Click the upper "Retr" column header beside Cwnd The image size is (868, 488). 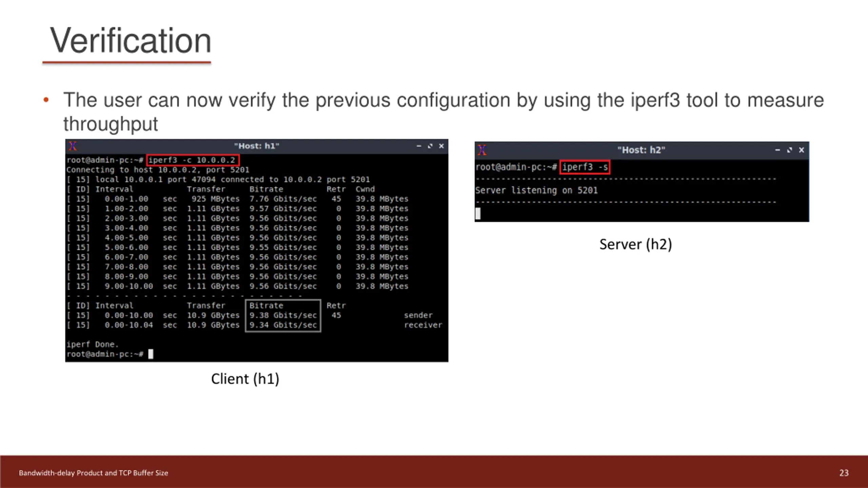tap(336, 189)
